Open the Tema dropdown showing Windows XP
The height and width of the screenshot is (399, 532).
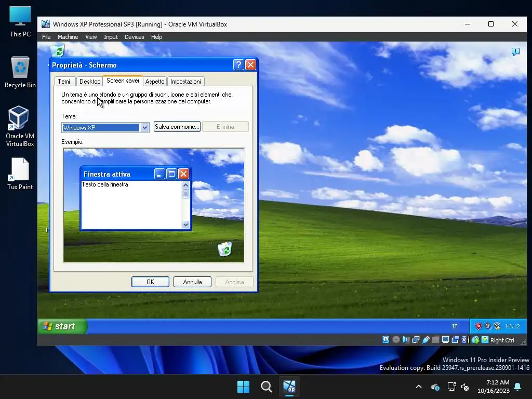(x=145, y=128)
